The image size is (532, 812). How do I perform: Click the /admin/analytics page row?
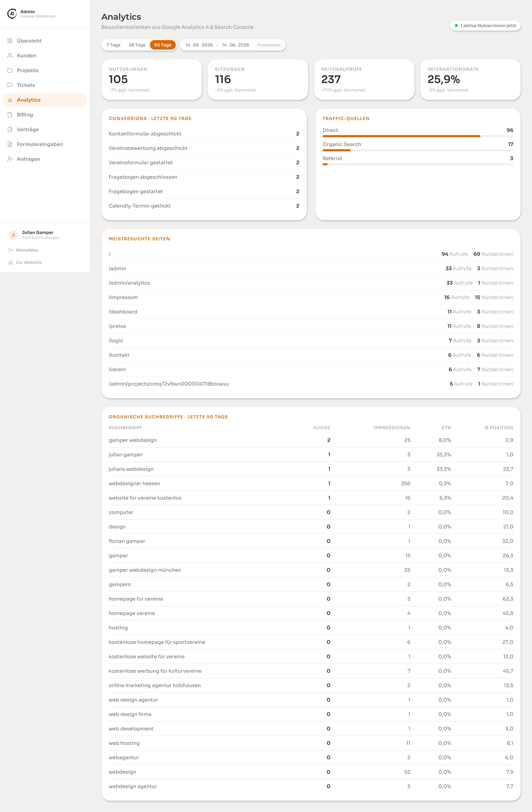pyautogui.click(x=311, y=283)
